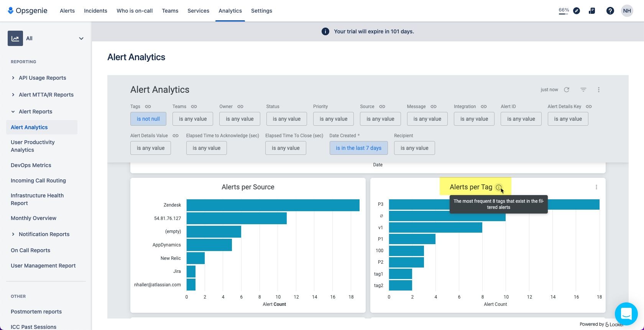
Task: Open Alerts per Tag tile options menu
Action: [596, 187]
